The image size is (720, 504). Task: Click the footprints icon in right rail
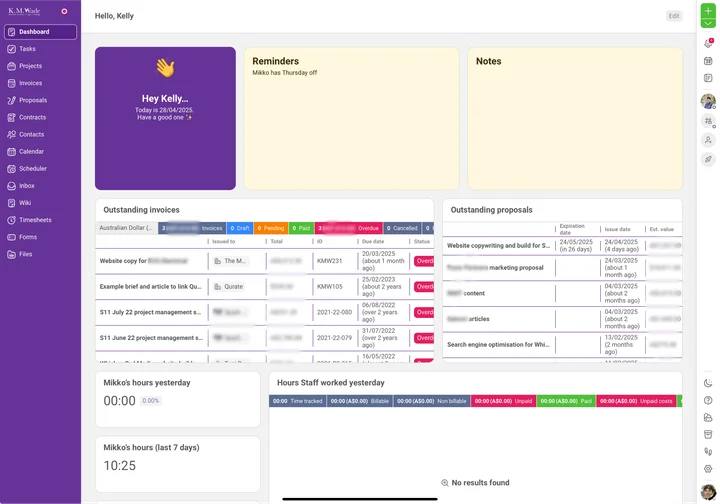click(708, 452)
